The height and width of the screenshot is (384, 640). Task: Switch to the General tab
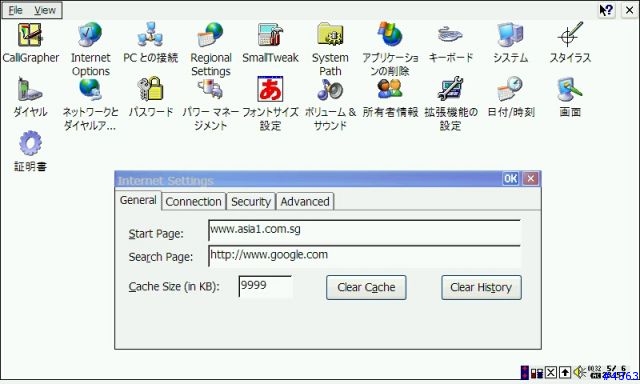[x=138, y=200]
